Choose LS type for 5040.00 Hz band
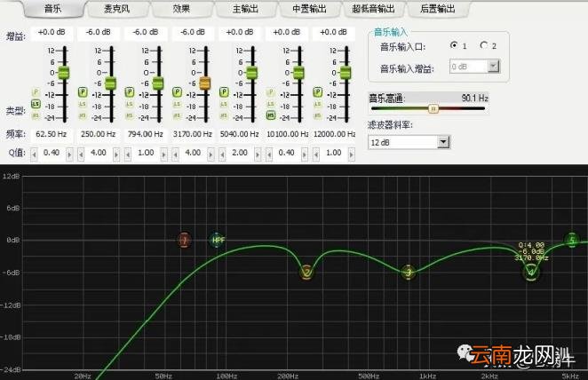The image size is (588, 380). [224, 104]
